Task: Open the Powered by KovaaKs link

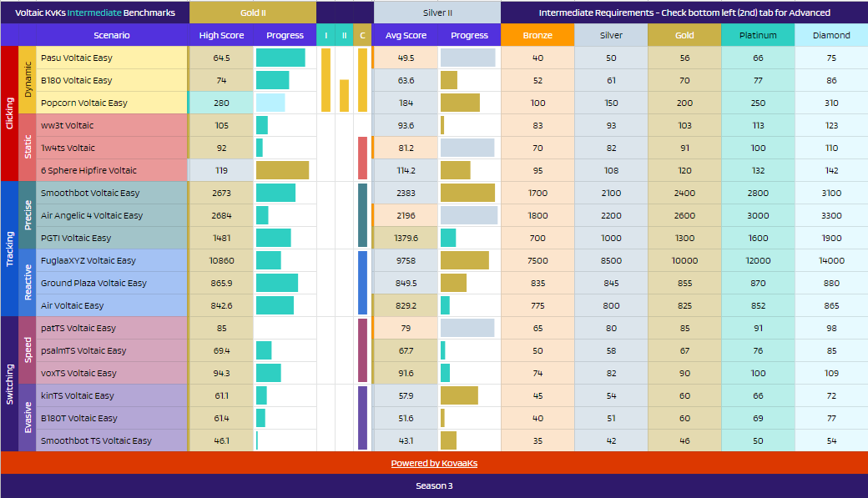Action: click(x=434, y=463)
